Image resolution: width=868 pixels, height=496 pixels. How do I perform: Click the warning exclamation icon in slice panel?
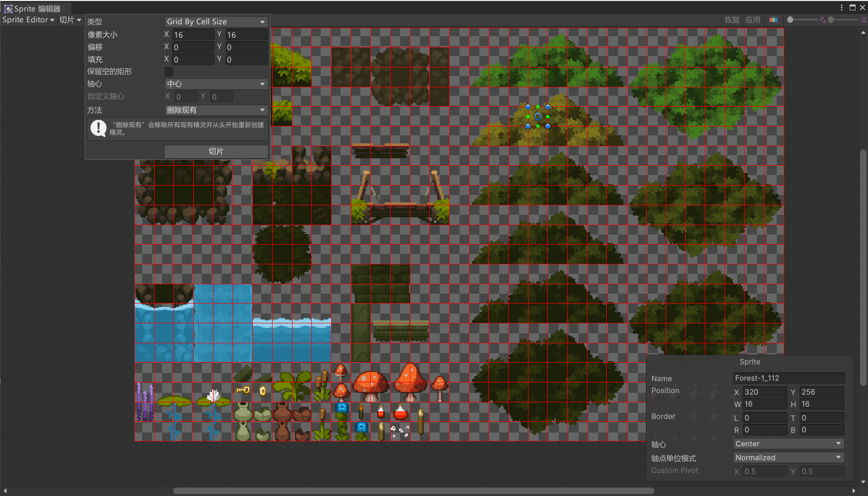[98, 128]
